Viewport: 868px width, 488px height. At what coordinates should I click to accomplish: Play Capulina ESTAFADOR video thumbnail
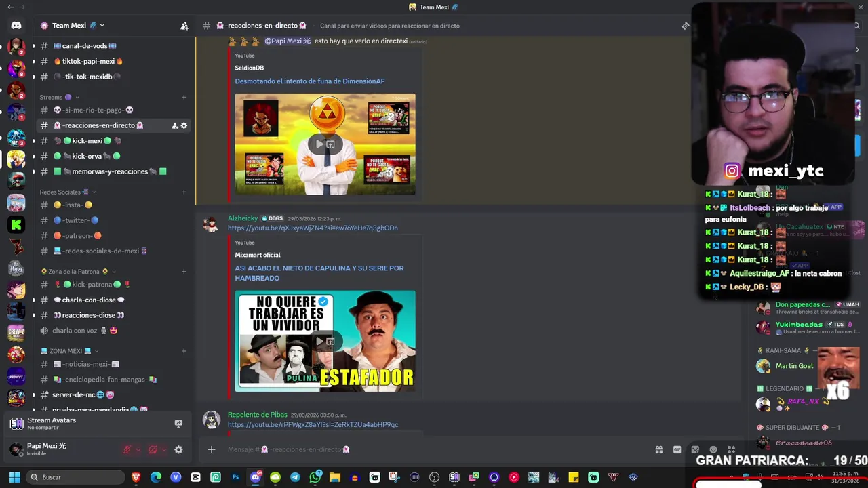point(325,341)
